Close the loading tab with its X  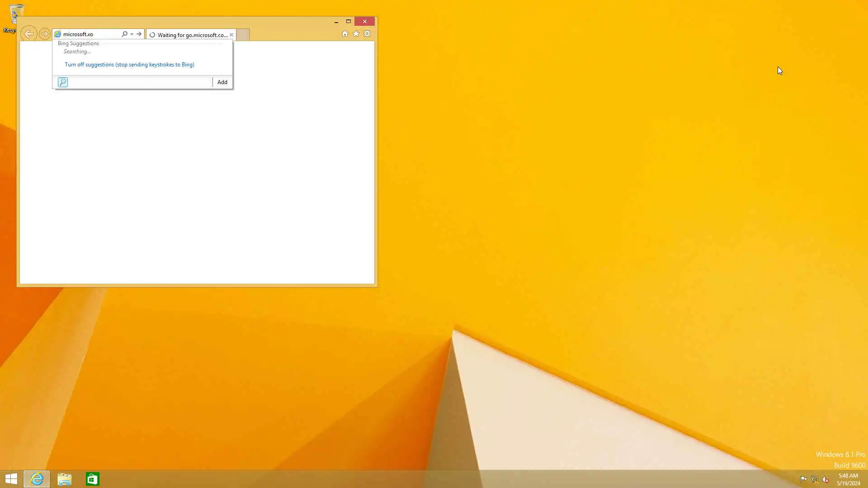pos(231,35)
